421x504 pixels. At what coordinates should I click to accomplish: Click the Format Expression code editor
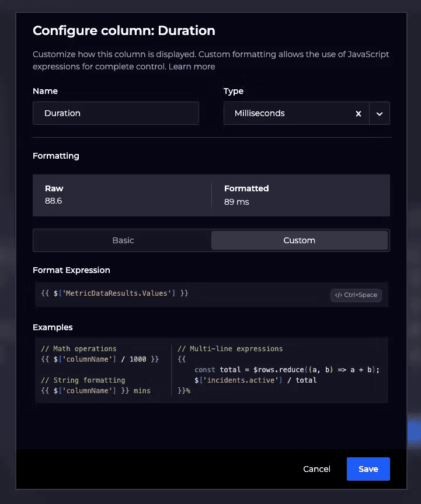point(211,295)
